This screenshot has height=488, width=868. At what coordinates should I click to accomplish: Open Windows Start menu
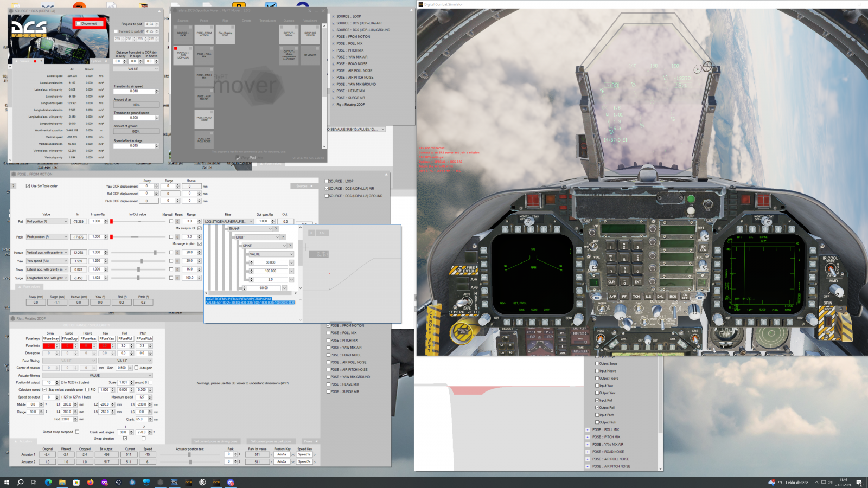pos(7,482)
